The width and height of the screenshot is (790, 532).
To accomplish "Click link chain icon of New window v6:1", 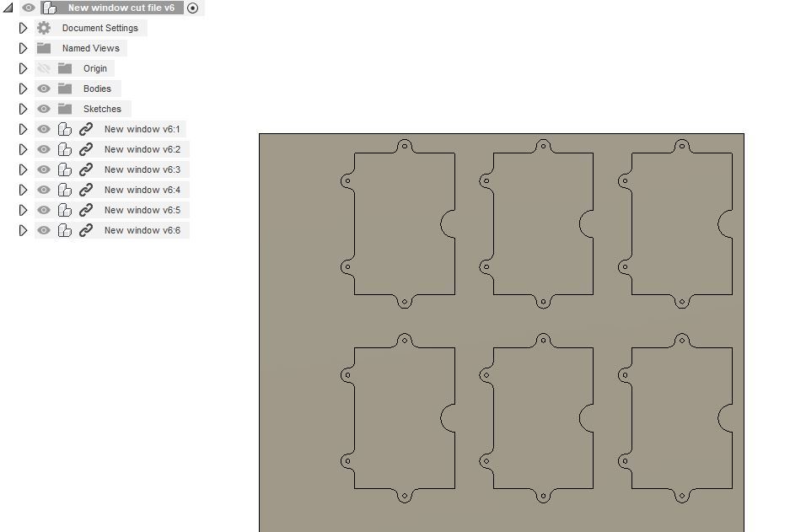I will tap(86, 130).
